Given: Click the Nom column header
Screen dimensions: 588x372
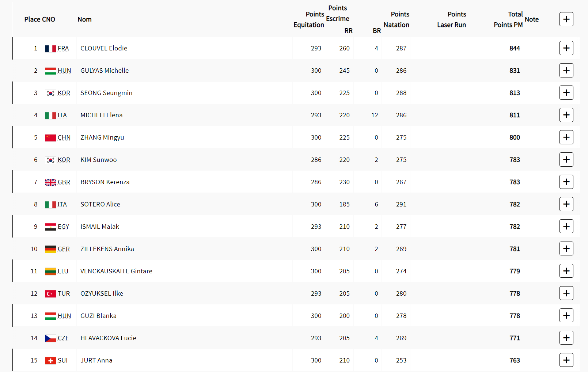Looking at the screenshot, I should point(84,19).
